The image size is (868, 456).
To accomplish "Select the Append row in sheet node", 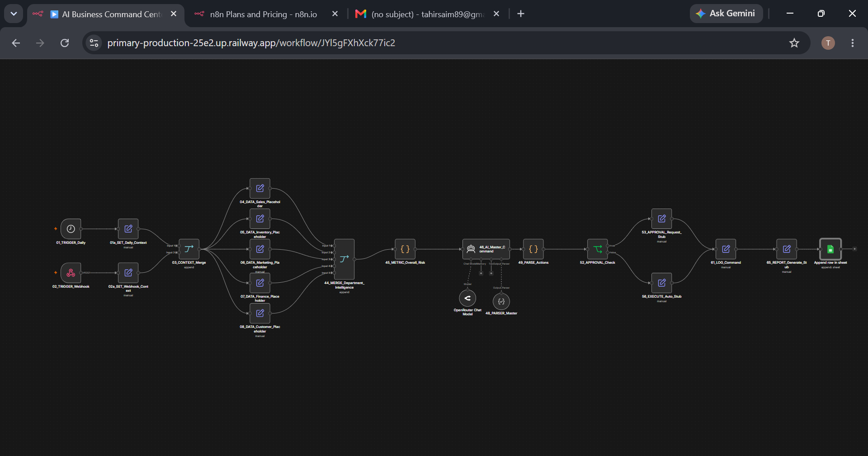I will tap(830, 249).
